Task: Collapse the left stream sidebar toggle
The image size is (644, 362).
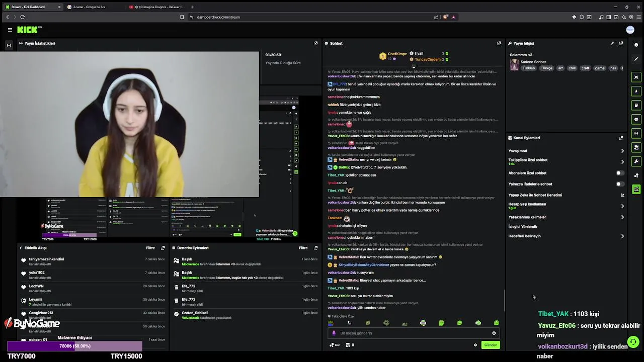Action: (9, 45)
